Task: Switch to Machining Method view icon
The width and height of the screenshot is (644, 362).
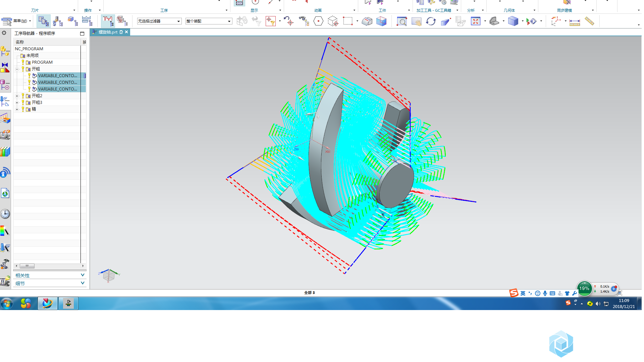Action: click(x=87, y=21)
